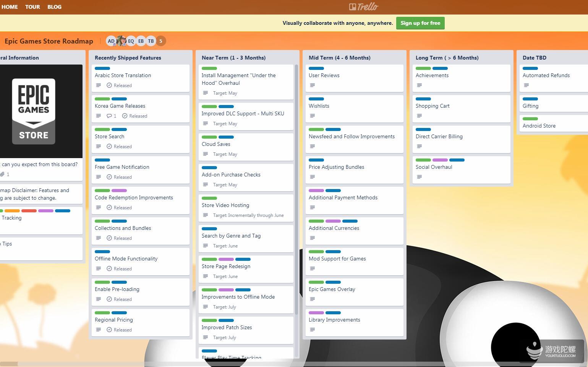Open the Add-on Purchase Checks card
The height and width of the screenshot is (367, 588).
pyautogui.click(x=246, y=178)
